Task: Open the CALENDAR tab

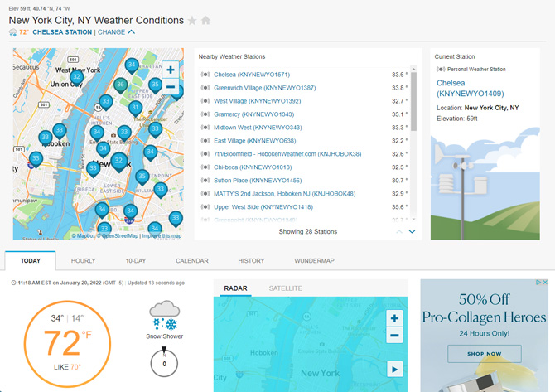Action: (x=192, y=260)
